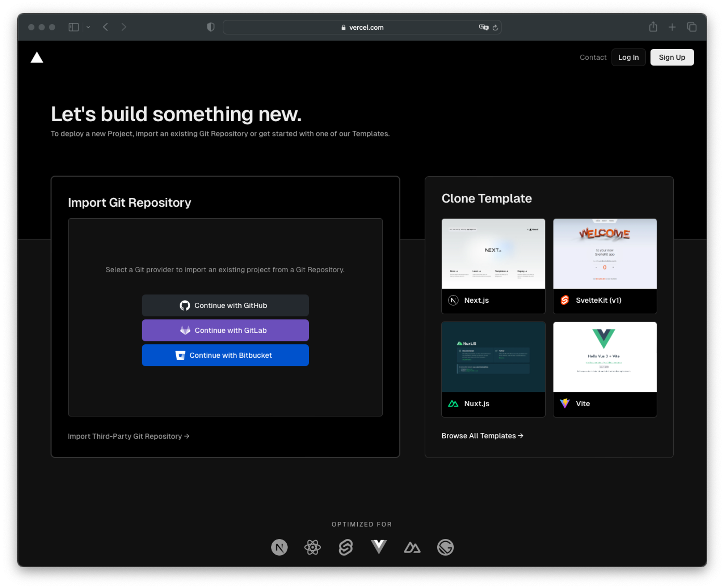Select the Vite template thumbnail
This screenshot has height=588, width=724.
pyautogui.click(x=605, y=357)
